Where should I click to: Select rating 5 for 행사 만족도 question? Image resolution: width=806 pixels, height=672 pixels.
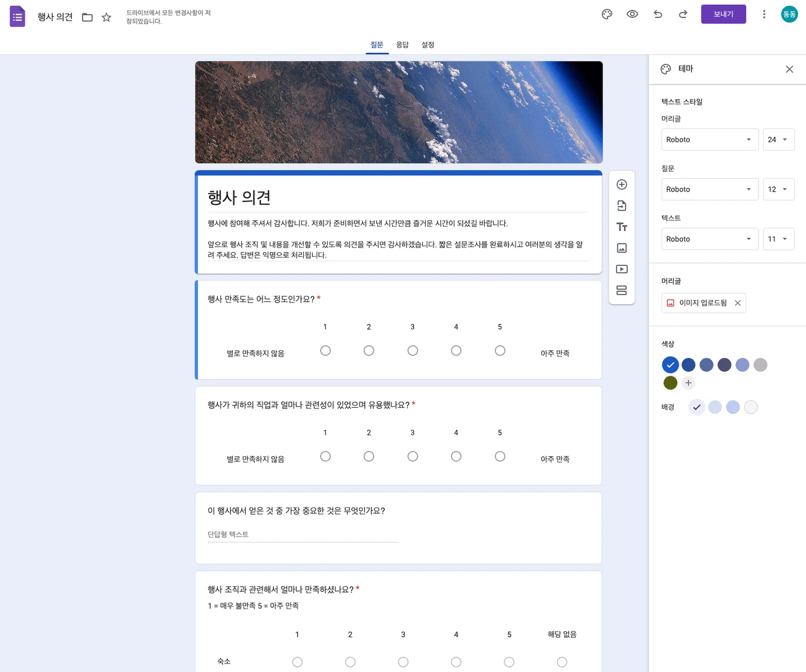pyautogui.click(x=500, y=350)
